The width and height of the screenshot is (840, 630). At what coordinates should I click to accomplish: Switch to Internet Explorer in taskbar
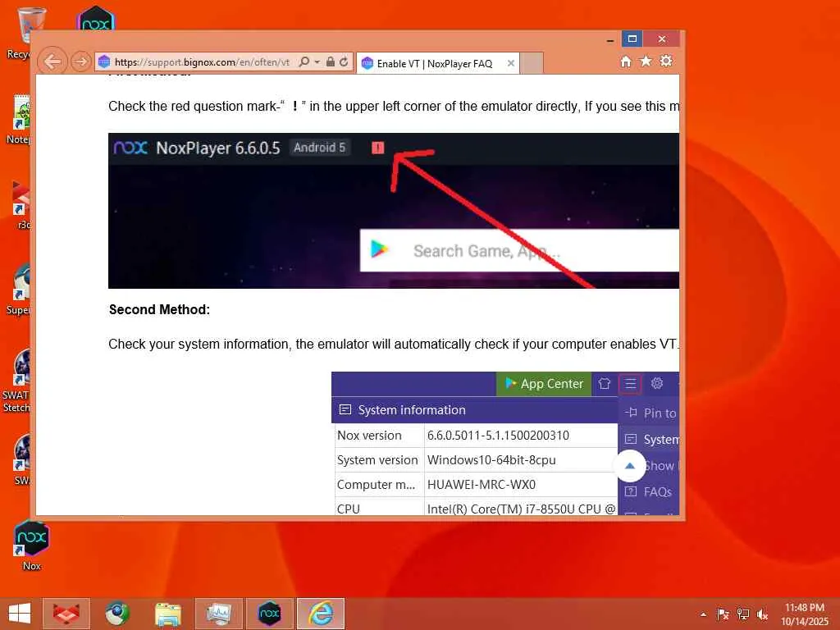coord(321,614)
